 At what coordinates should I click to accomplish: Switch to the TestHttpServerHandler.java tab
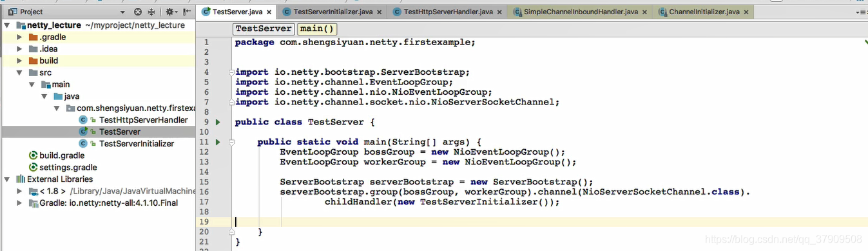tap(447, 12)
